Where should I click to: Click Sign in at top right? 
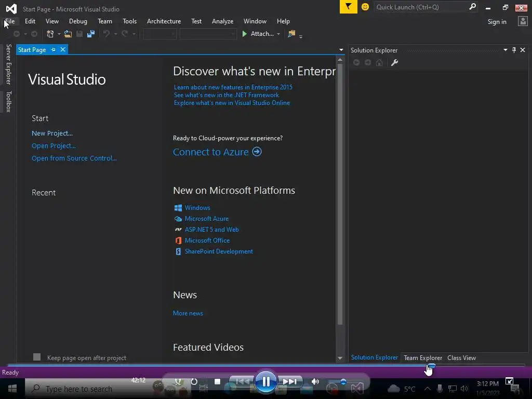pyautogui.click(x=497, y=22)
